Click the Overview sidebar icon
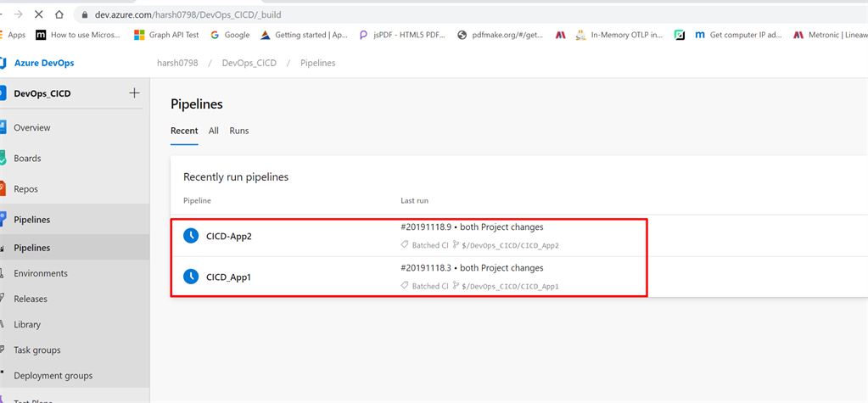 (3, 128)
